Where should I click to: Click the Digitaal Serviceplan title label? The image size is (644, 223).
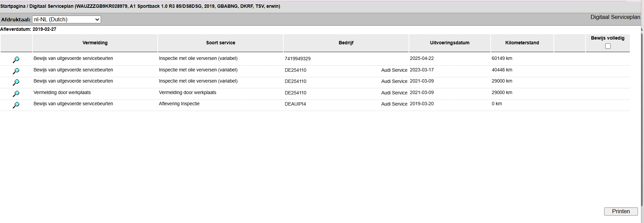615,17
